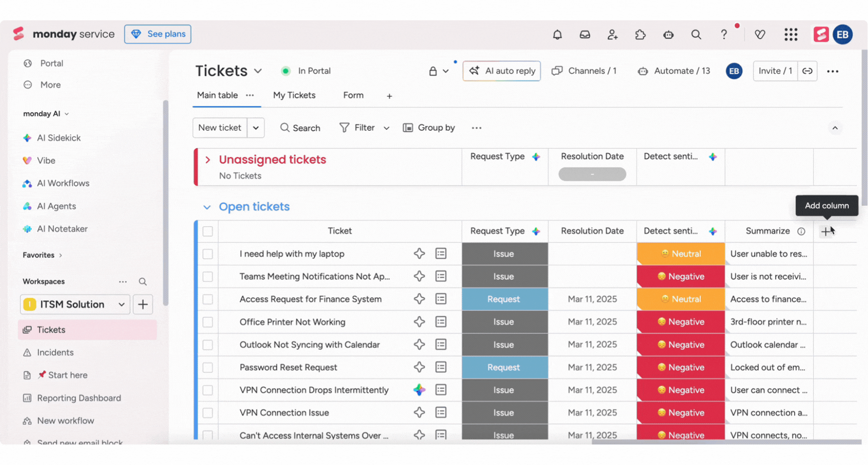The height and width of the screenshot is (465, 868).
Task: Open the board lock permissions dropdown
Action: click(439, 71)
